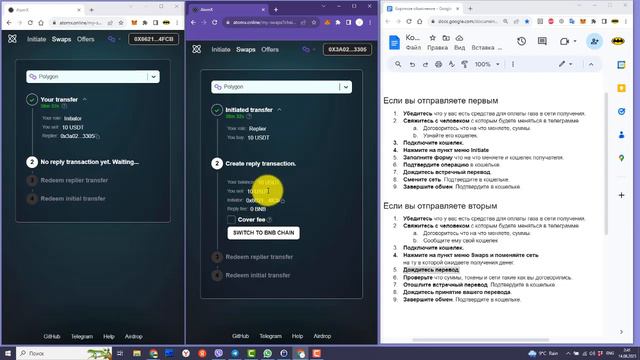Open the GitHub link in the left window footer

(x=52, y=336)
